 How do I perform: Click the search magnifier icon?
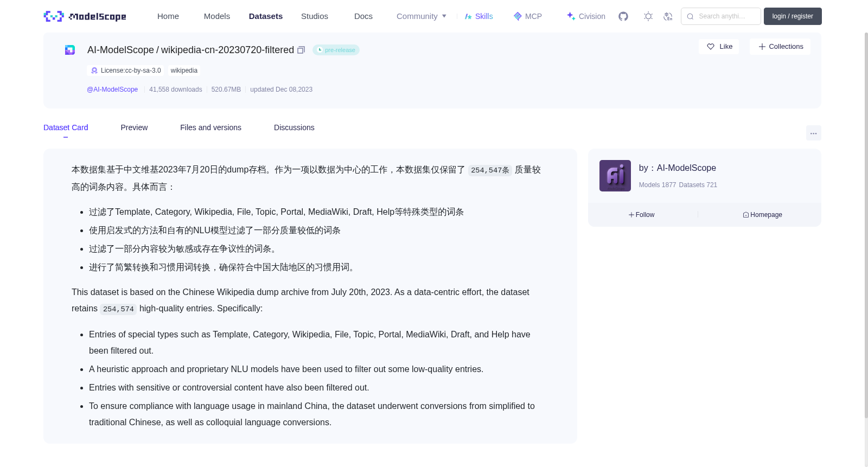coord(690,16)
